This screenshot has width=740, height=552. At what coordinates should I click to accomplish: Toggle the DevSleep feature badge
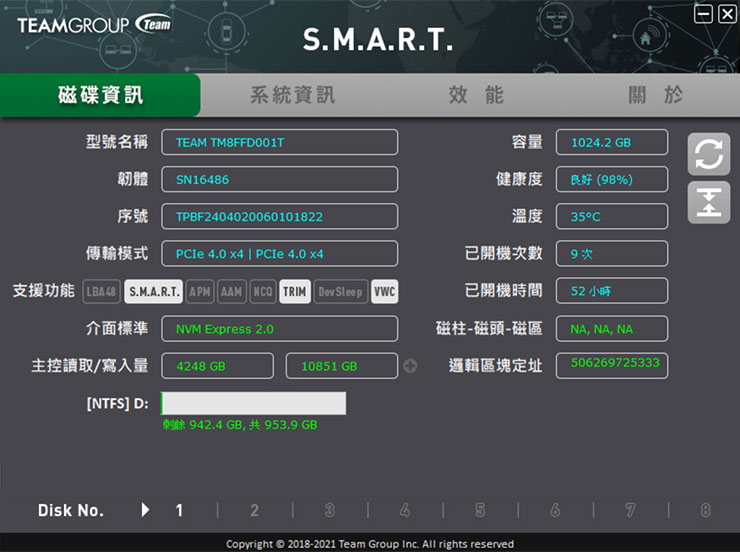pyautogui.click(x=341, y=292)
